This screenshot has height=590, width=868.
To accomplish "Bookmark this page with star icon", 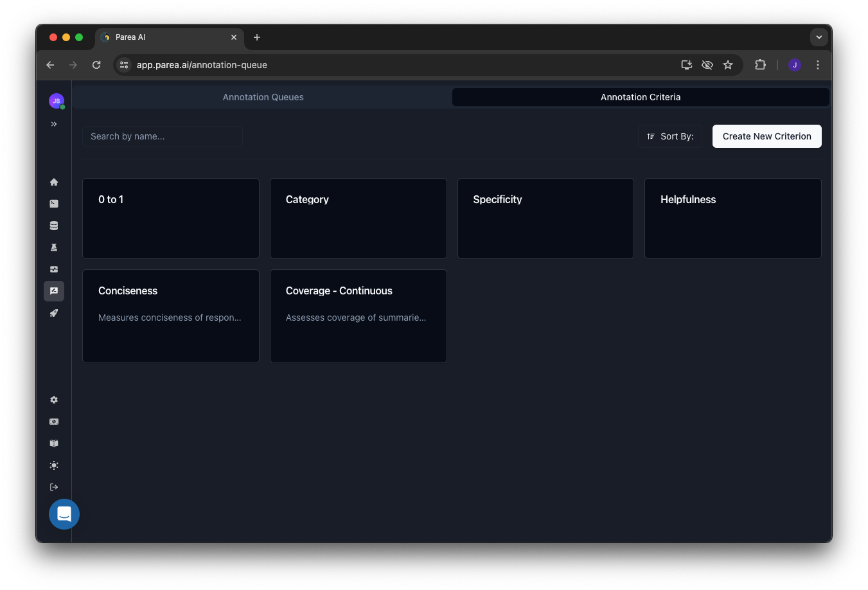I will 728,65.
